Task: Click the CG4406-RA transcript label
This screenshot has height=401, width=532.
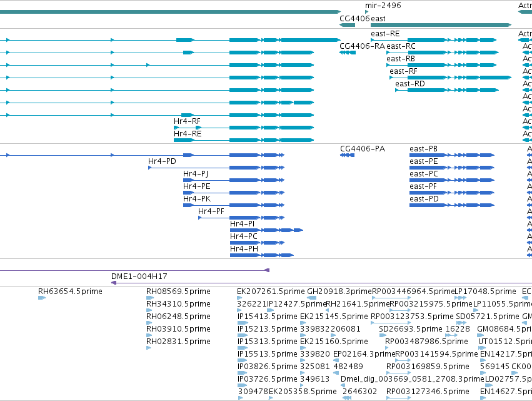Action: point(362,46)
